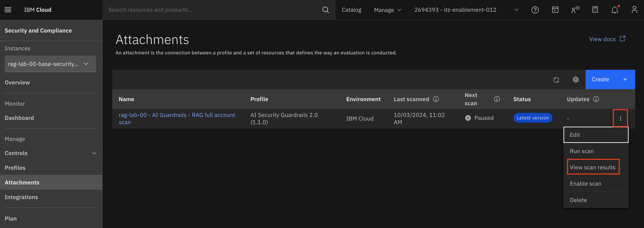Click the search magnifier icon
Viewport: 644px width, 228px height.
pyautogui.click(x=325, y=10)
